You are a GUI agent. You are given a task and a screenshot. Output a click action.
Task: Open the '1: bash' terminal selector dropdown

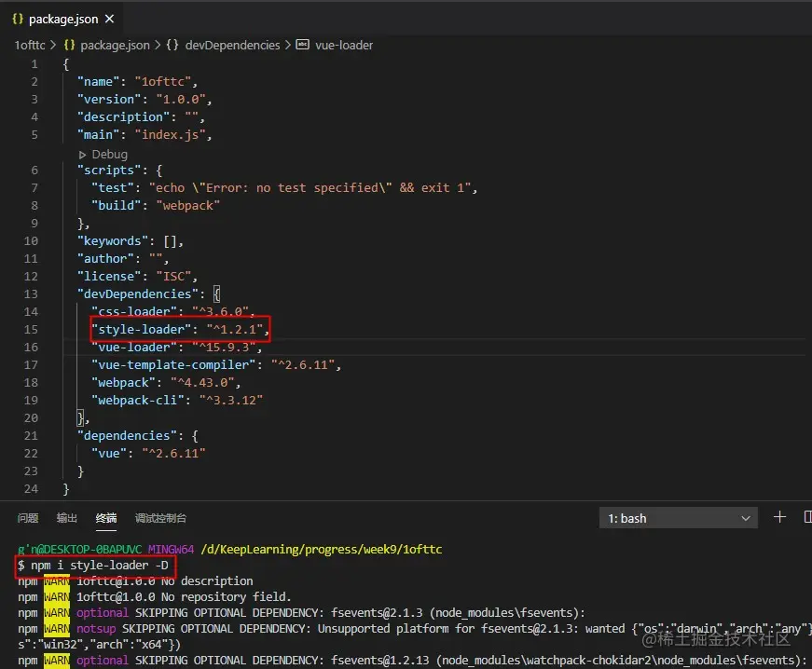click(x=679, y=518)
